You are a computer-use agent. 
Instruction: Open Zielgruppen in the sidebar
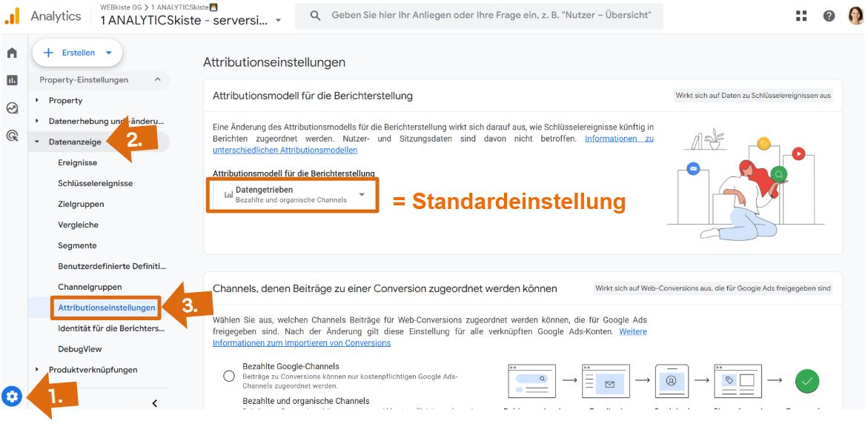pyautogui.click(x=81, y=205)
